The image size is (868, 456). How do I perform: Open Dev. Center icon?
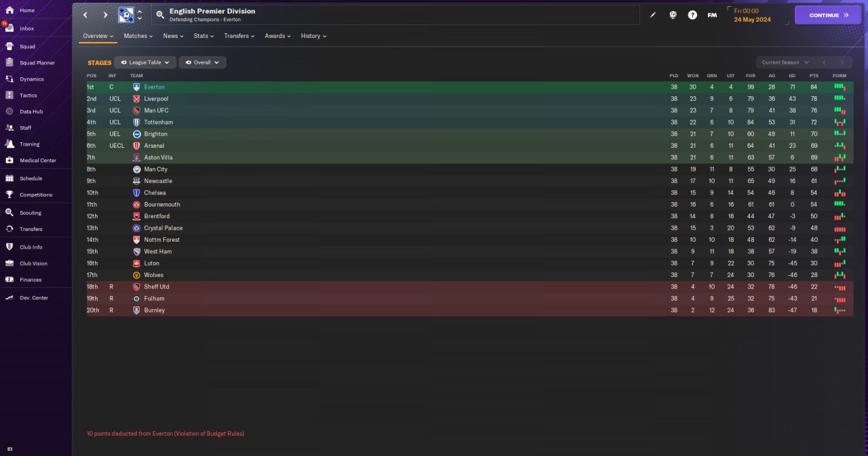pyautogui.click(x=9, y=298)
